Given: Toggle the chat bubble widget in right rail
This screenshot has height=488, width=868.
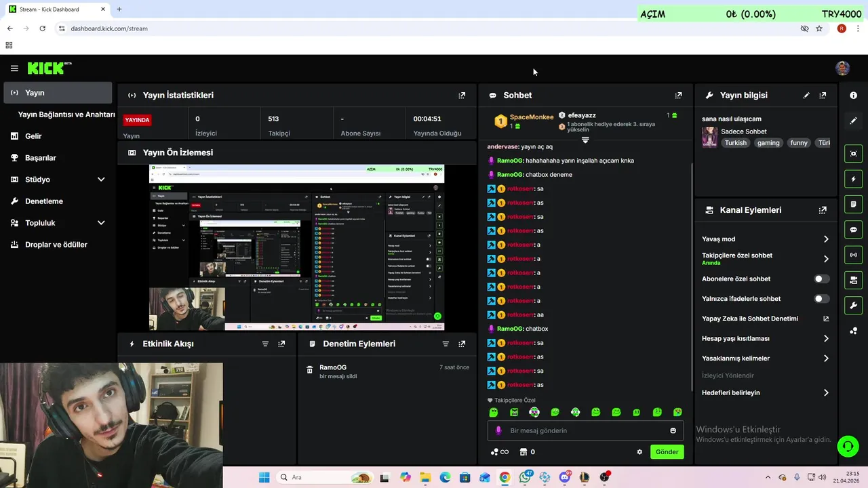Looking at the screenshot, I should click(x=853, y=229).
